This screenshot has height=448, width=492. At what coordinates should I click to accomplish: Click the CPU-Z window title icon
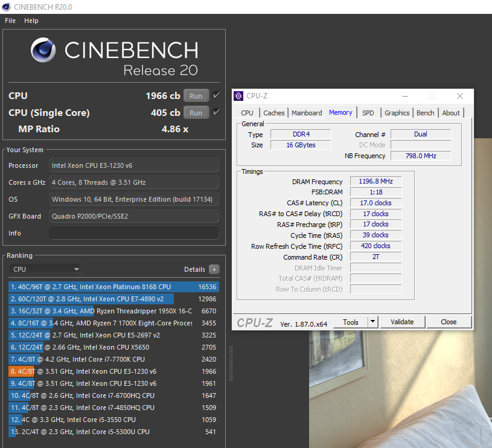pos(238,96)
